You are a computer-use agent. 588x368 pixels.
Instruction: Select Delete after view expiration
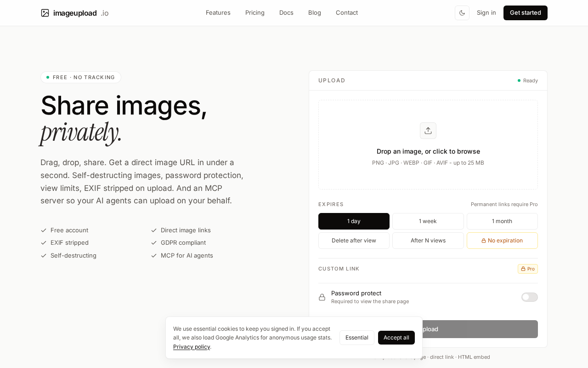click(354, 241)
